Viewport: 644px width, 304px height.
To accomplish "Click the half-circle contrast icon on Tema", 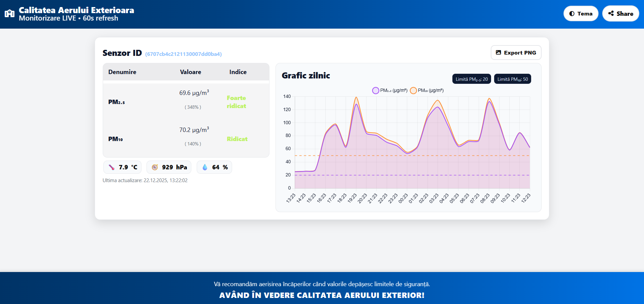I will [572, 14].
